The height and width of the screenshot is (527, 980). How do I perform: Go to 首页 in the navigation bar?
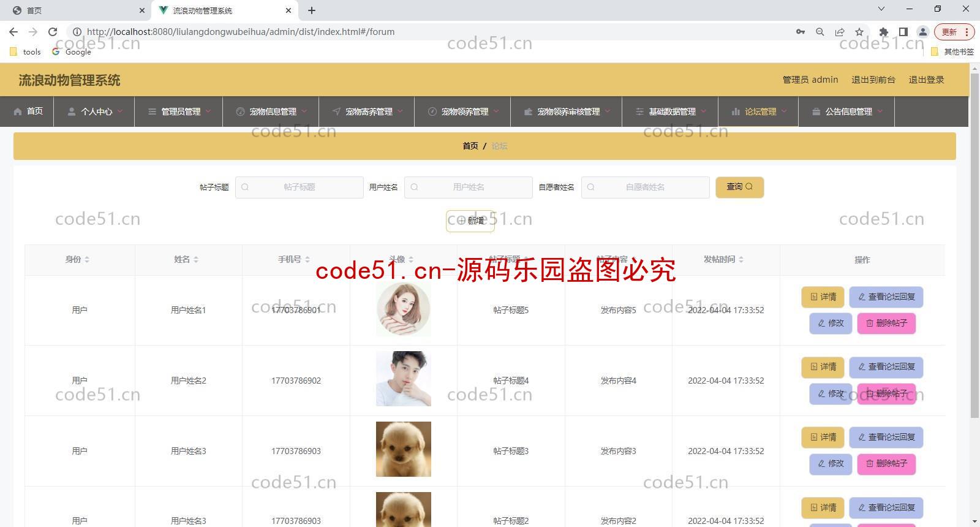[28, 112]
